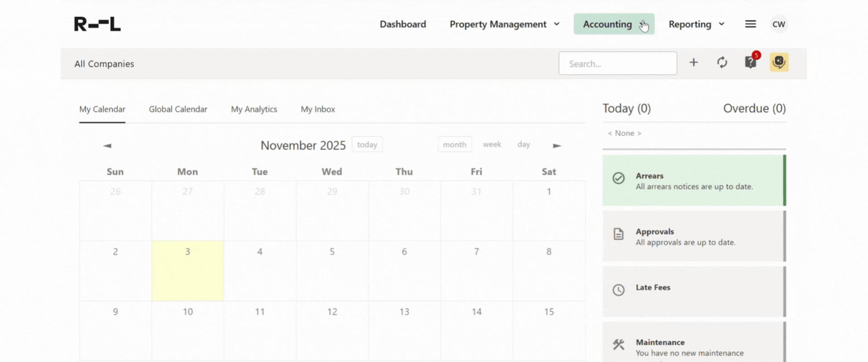Click the plus add-new icon
This screenshot has width=868, height=362.
[x=693, y=62]
